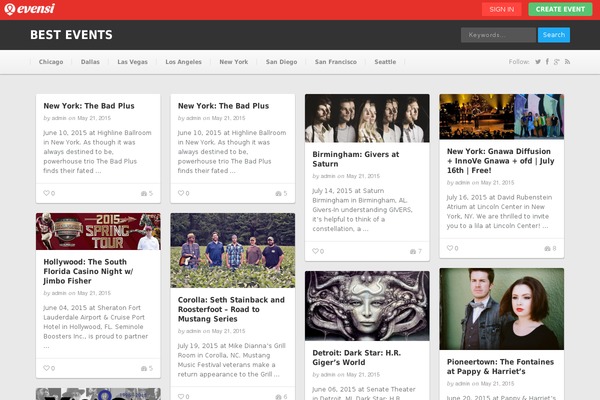Click the CREATE EVENT button
Screen dimensions: 600x400
[560, 9]
